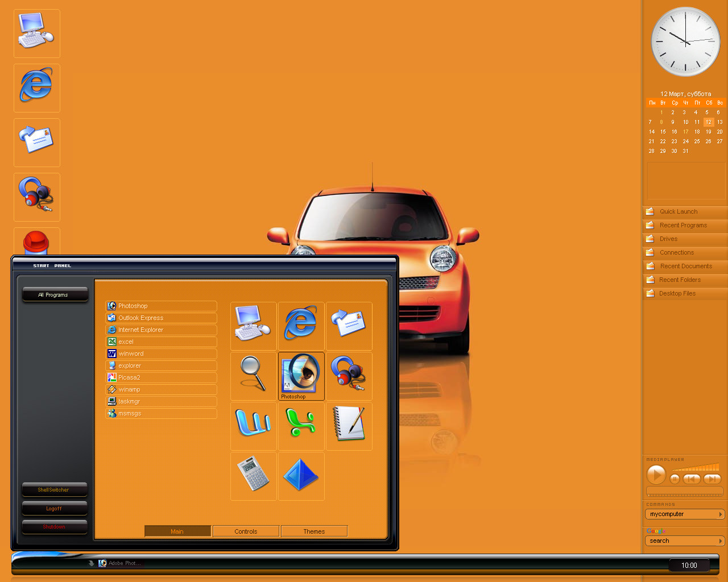Viewport: 728px width, 582px height.
Task: Launch Photoshop from the Start Panel program list
Action: (161, 306)
